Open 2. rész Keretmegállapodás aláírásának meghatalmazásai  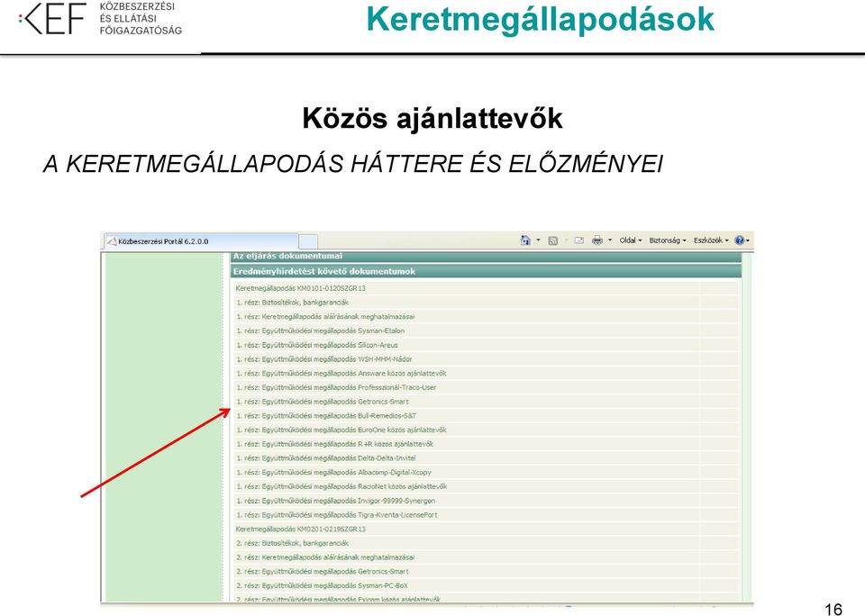tap(325, 557)
